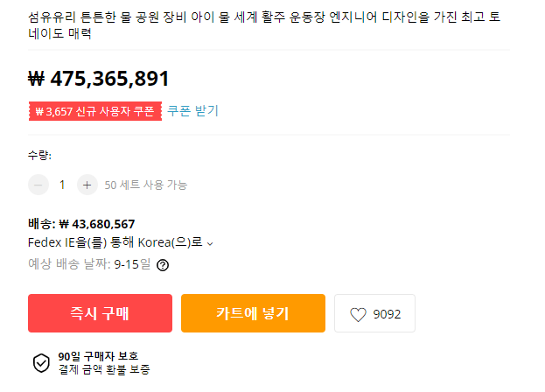Click the heart wishlist icon

[x=358, y=314]
